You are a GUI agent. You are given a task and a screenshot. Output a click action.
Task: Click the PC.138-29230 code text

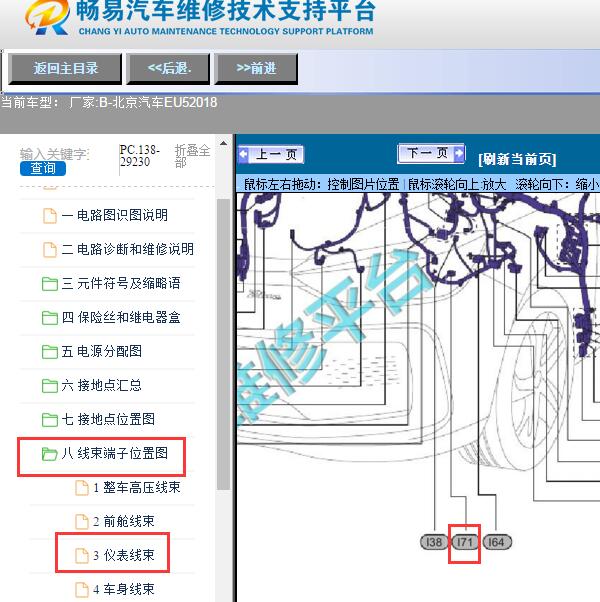(x=140, y=156)
